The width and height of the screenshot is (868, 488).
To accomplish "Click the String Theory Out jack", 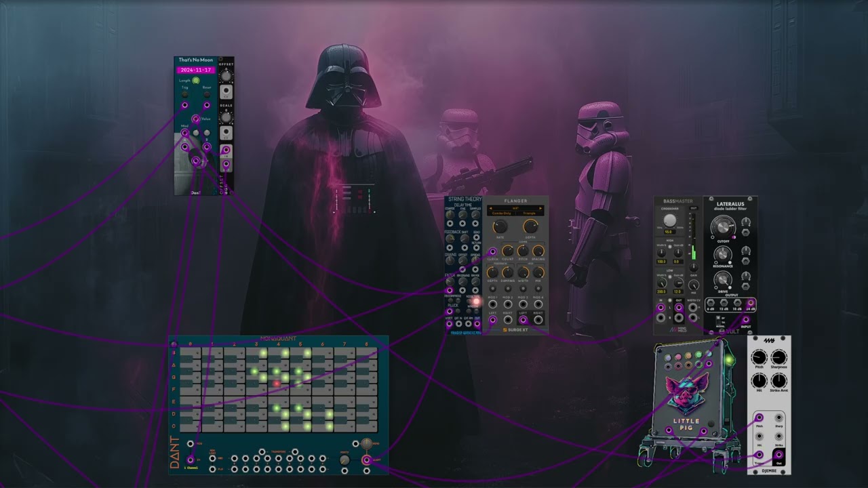I will [x=477, y=324].
